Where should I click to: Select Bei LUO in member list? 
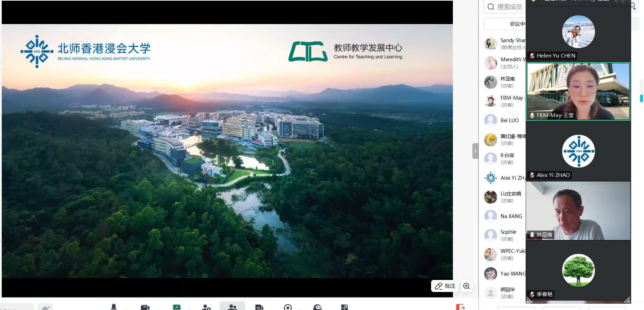pos(509,121)
